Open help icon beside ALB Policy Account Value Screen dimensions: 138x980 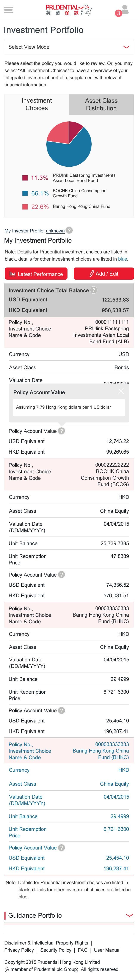tap(61, 431)
